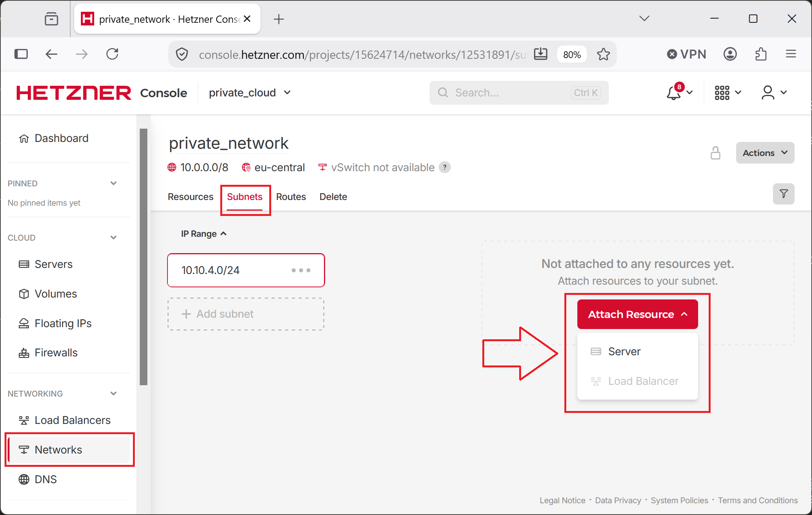Open the recent tabs view icon

(51, 19)
